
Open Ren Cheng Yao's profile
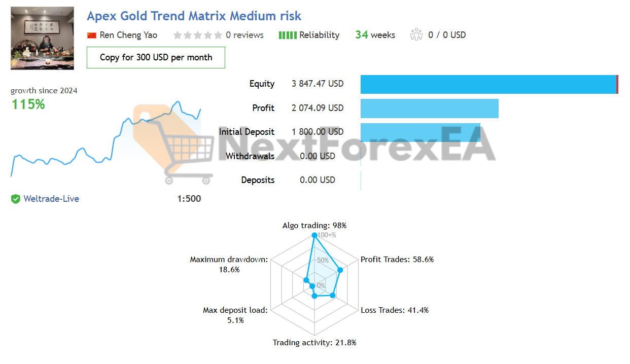(128, 35)
